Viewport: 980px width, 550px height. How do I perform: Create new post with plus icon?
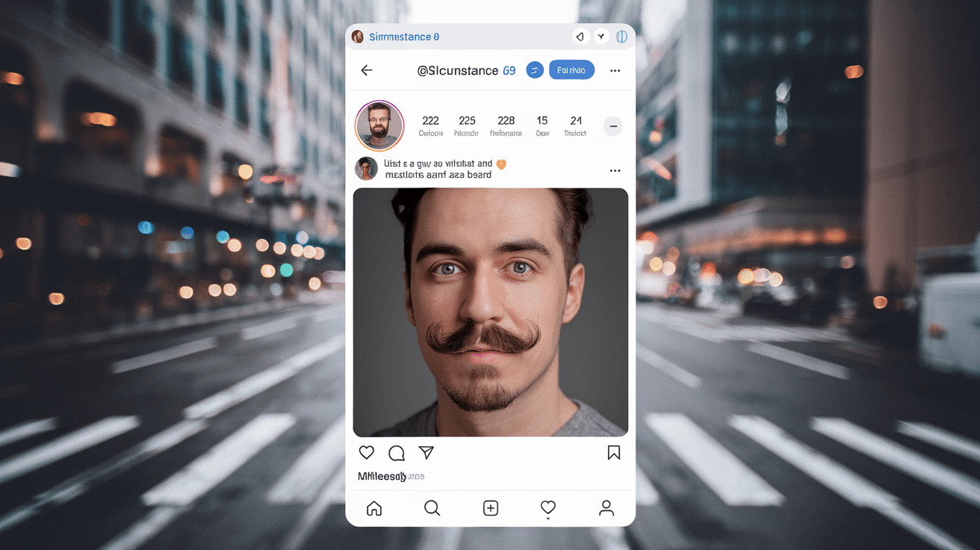490,509
